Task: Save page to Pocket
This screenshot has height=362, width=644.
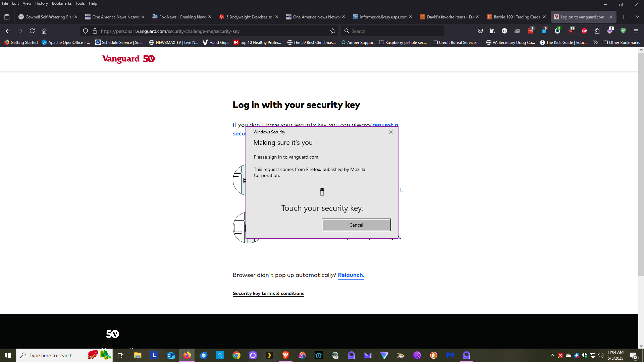Action: pyautogui.click(x=480, y=31)
